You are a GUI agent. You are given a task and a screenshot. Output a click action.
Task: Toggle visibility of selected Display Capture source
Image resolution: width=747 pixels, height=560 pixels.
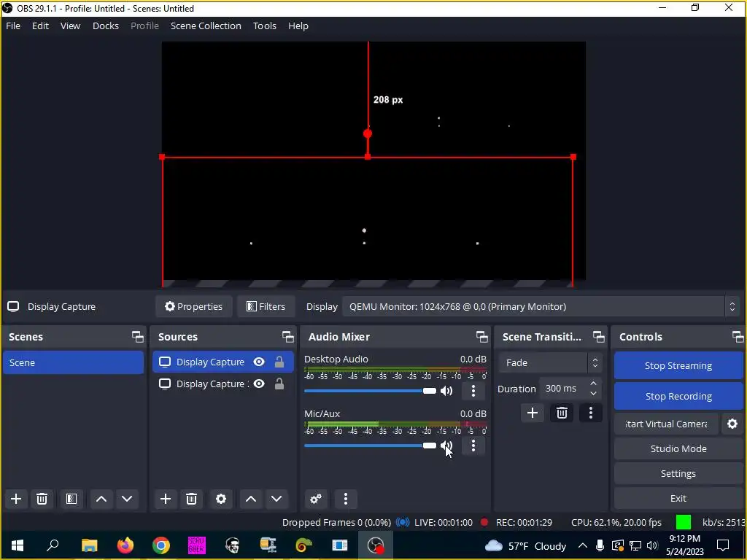click(x=259, y=362)
